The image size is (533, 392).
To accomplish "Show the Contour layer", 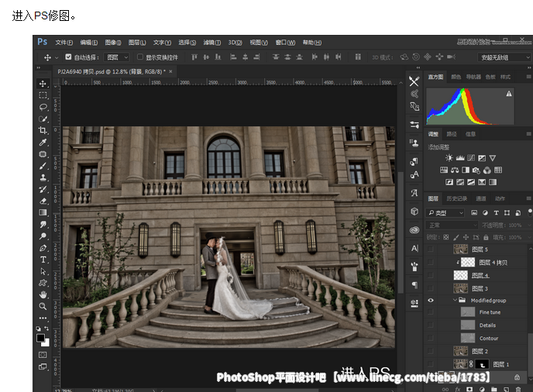I will click(x=430, y=338).
